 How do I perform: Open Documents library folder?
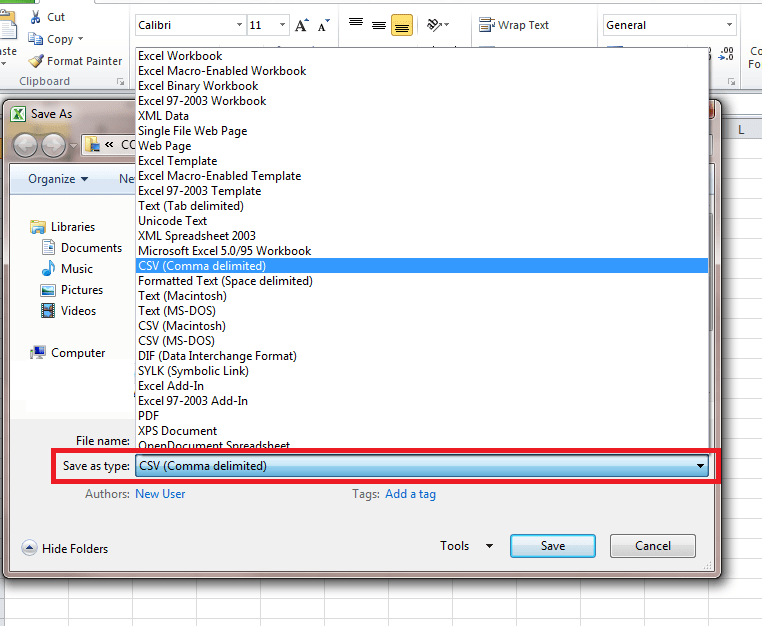(82, 248)
